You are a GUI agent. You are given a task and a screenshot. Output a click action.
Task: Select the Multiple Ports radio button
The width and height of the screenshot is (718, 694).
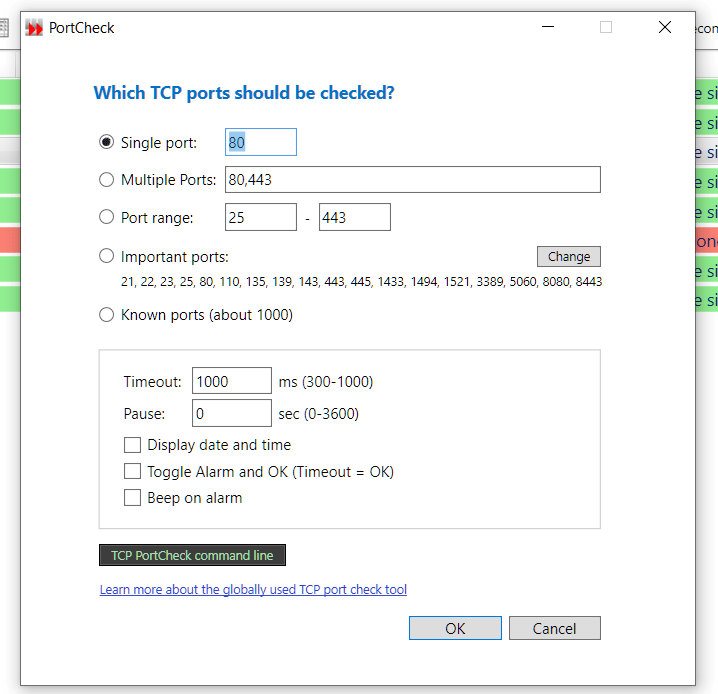coord(106,179)
